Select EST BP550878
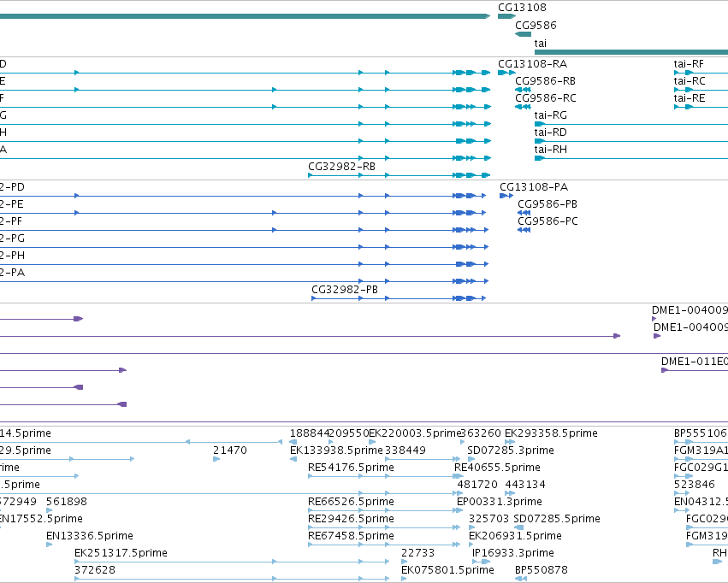Viewport: 728px width, 583px height. pyautogui.click(x=542, y=571)
